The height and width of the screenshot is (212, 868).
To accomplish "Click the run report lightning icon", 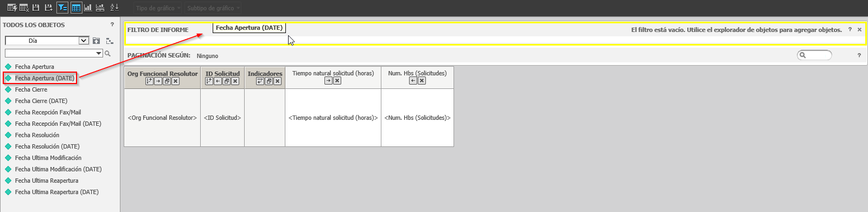I will [x=12, y=8].
